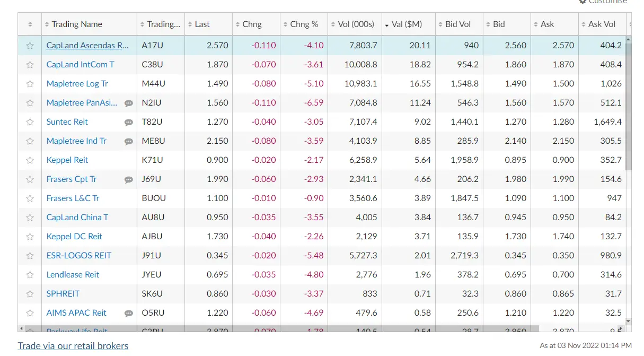
Task: Open the comment bubble for Suntec Reit
Action: [x=129, y=123]
